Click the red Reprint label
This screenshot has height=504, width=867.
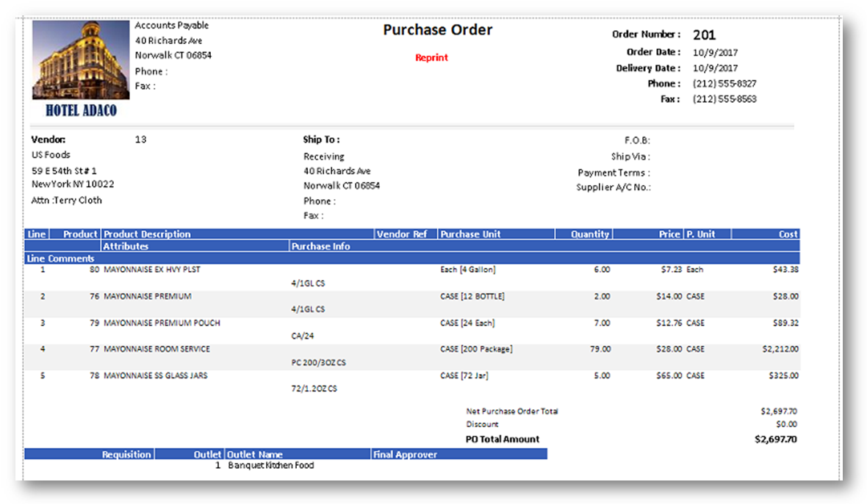tap(431, 58)
